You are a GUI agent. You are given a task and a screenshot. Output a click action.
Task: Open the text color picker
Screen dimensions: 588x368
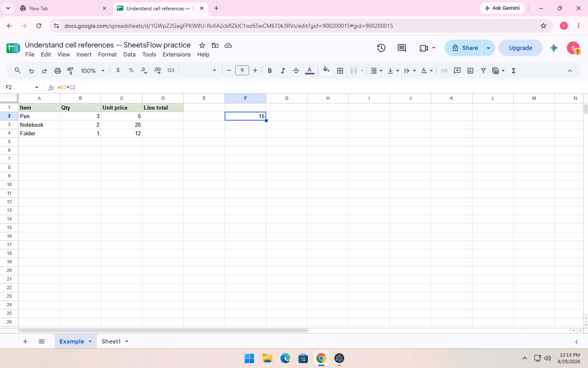coord(310,71)
